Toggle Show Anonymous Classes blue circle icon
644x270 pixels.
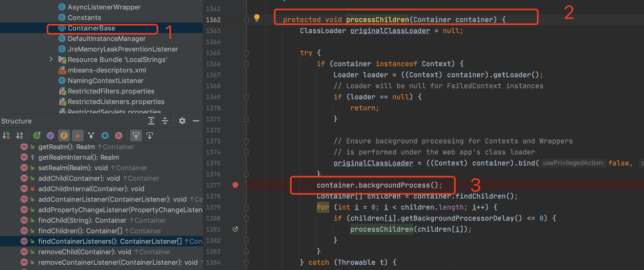(x=105, y=136)
